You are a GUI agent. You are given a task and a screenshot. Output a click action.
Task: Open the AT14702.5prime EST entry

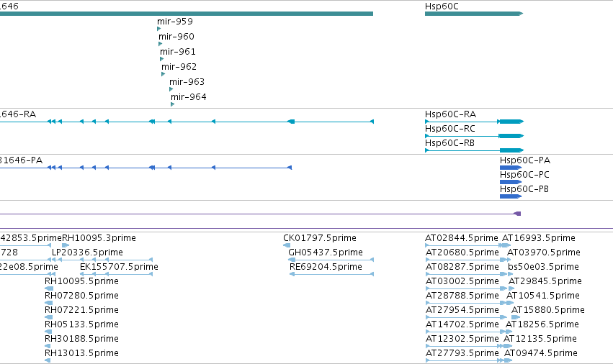click(x=462, y=324)
